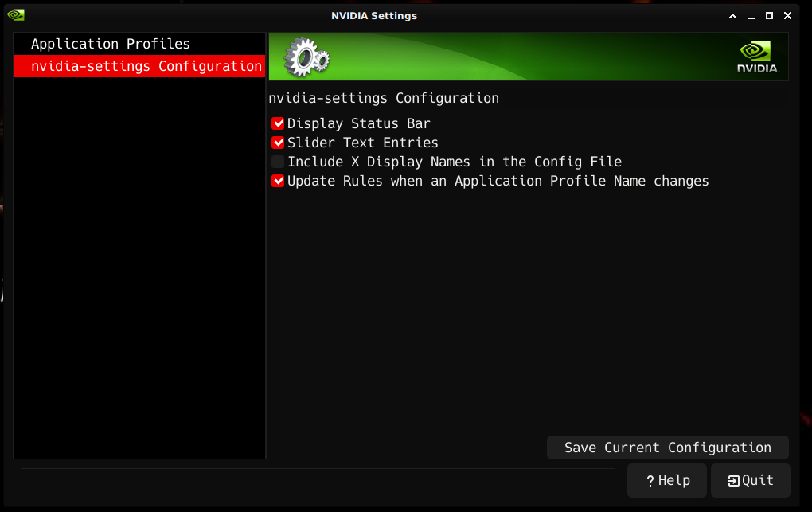Click the NVIDIA logo at the banner's right

point(757,57)
